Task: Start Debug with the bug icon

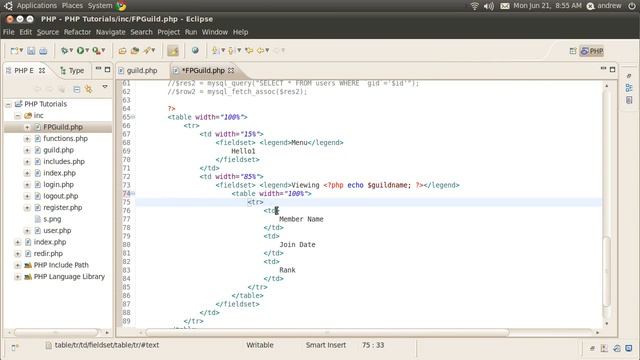Action: point(64,51)
